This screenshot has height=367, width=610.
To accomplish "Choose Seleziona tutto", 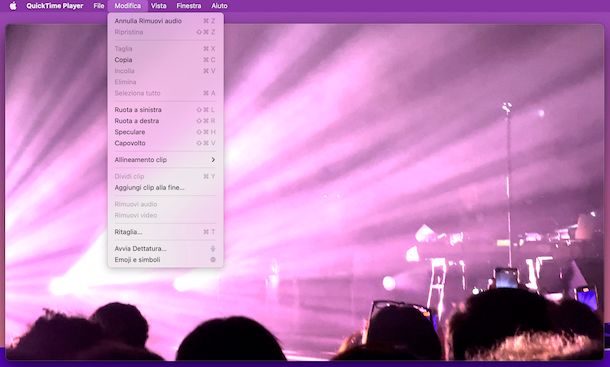I will [x=165, y=93].
